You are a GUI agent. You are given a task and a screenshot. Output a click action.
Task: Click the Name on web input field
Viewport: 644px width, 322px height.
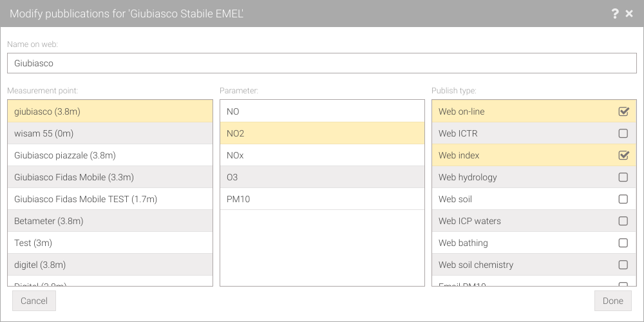click(322, 63)
